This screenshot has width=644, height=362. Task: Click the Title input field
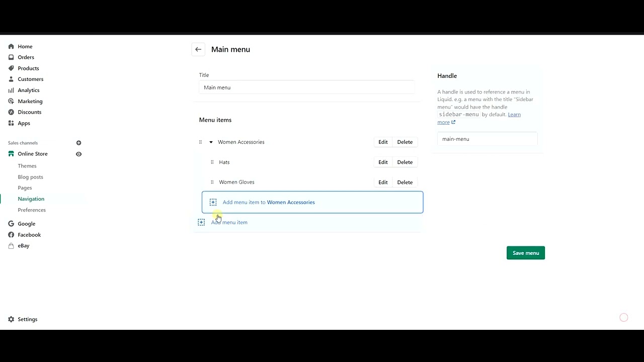coord(306,87)
